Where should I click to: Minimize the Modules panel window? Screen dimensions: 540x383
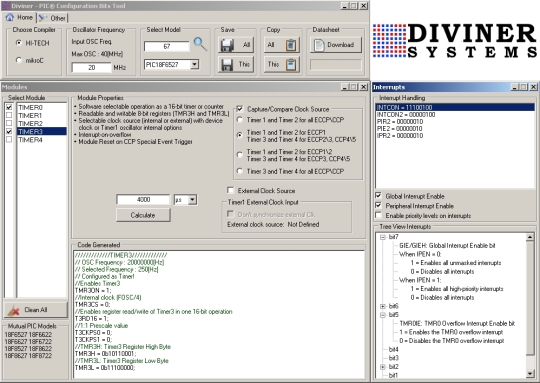(x=345, y=87)
